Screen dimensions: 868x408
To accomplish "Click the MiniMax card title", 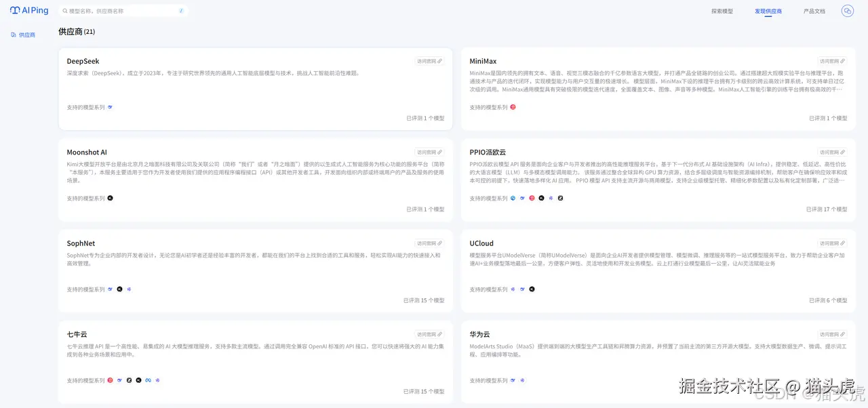I will click(483, 61).
